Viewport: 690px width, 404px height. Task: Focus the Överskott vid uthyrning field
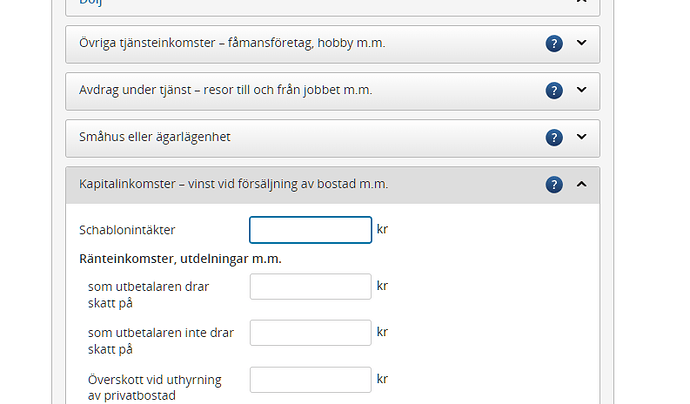(310, 380)
